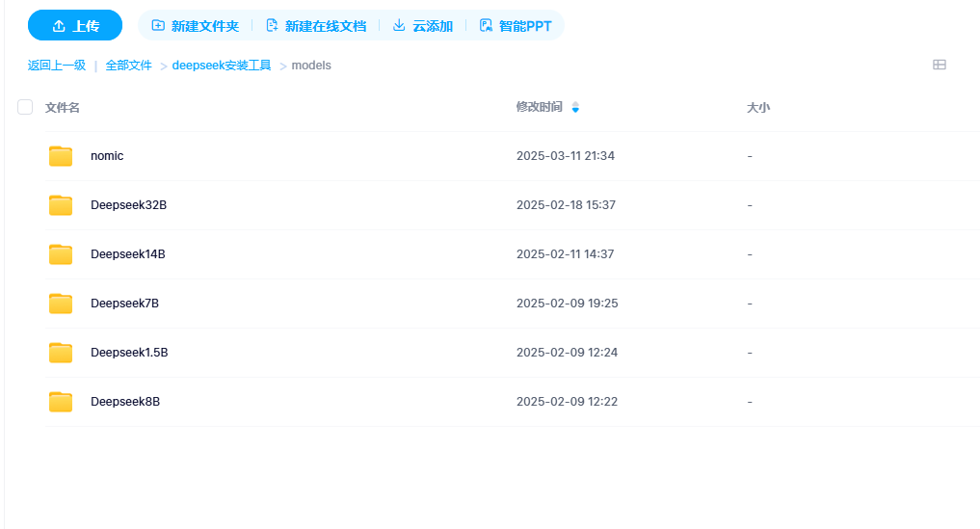The image size is (980, 529).
Task: Click the Deepseek7B folder icon
Action: [x=61, y=304]
